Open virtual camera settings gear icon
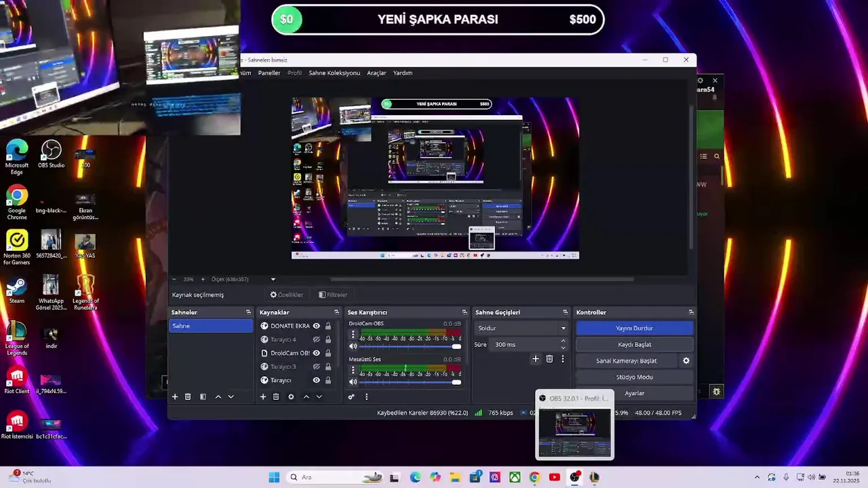The height and width of the screenshot is (488, 868). [686, 361]
